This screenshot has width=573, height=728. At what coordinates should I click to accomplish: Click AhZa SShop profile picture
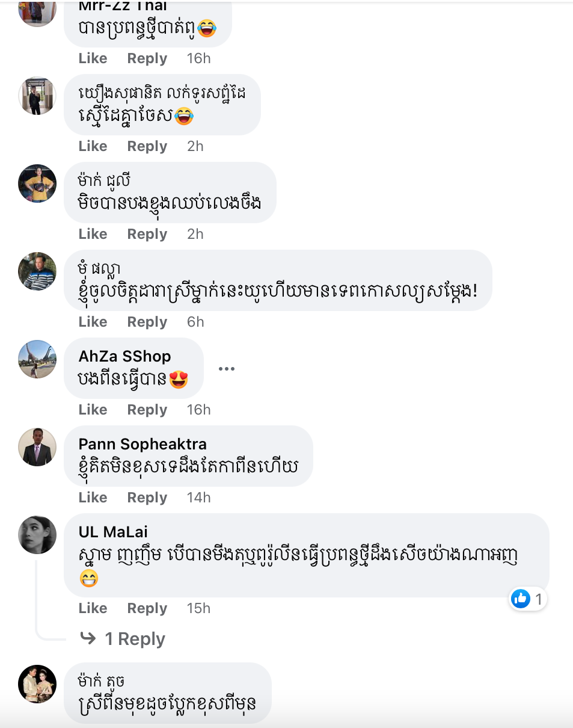[x=37, y=359]
